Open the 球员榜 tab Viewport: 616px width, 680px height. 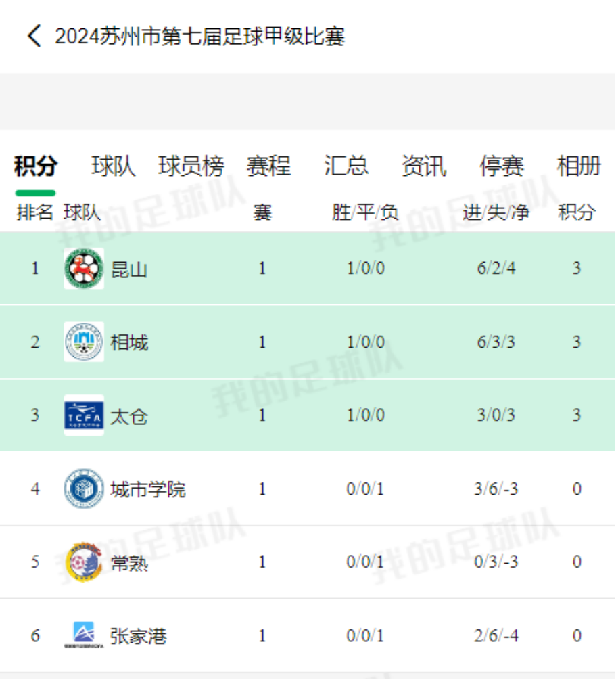191,166
